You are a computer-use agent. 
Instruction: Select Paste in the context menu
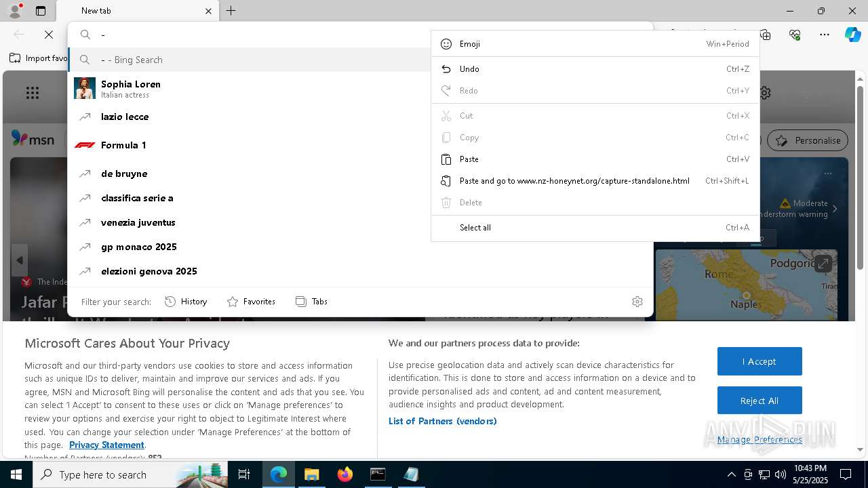click(x=595, y=159)
